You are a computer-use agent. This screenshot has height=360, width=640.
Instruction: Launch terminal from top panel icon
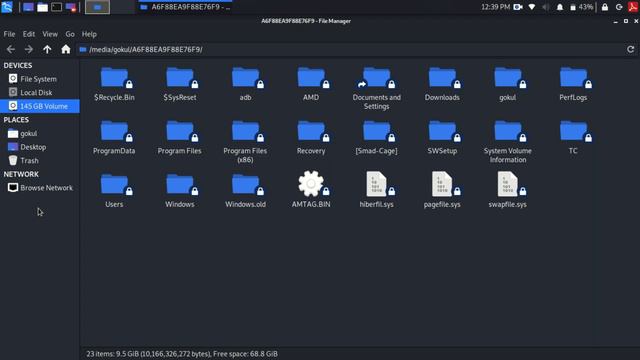pyautogui.click(x=56, y=7)
